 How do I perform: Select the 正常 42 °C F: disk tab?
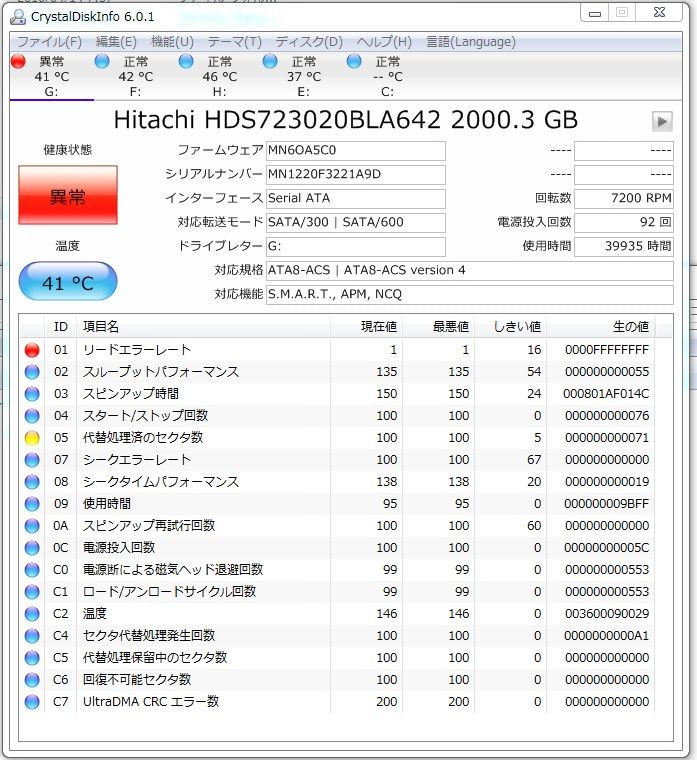pyautogui.click(x=136, y=77)
